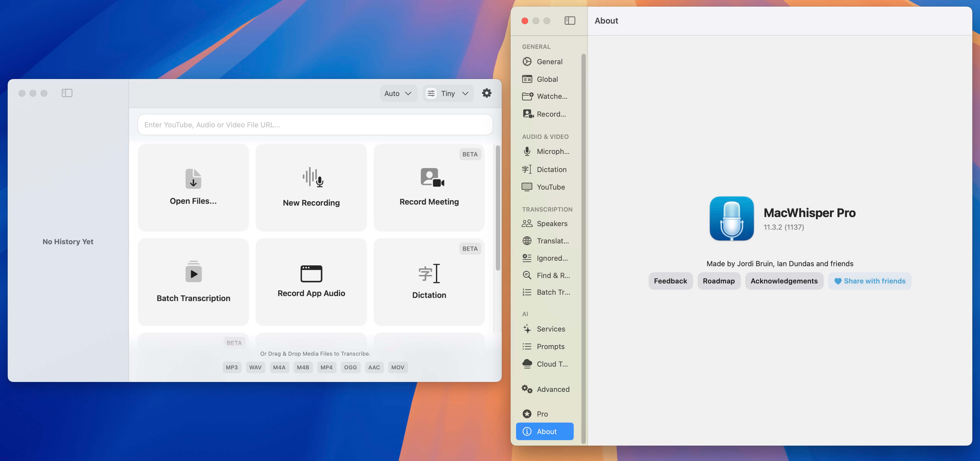Click the MOV format tag
This screenshot has height=461, width=980.
point(398,367)
